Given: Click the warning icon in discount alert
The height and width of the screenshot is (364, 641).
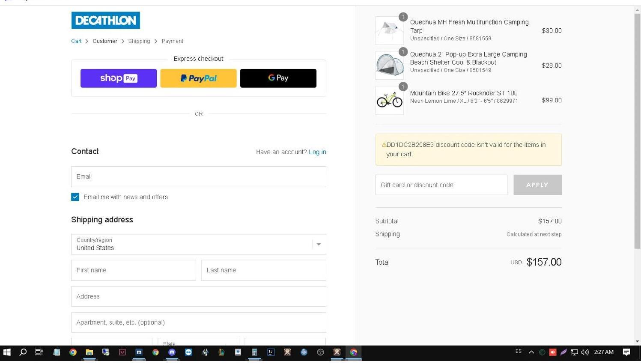Looking at the screenshot, I should coord(384,145).
